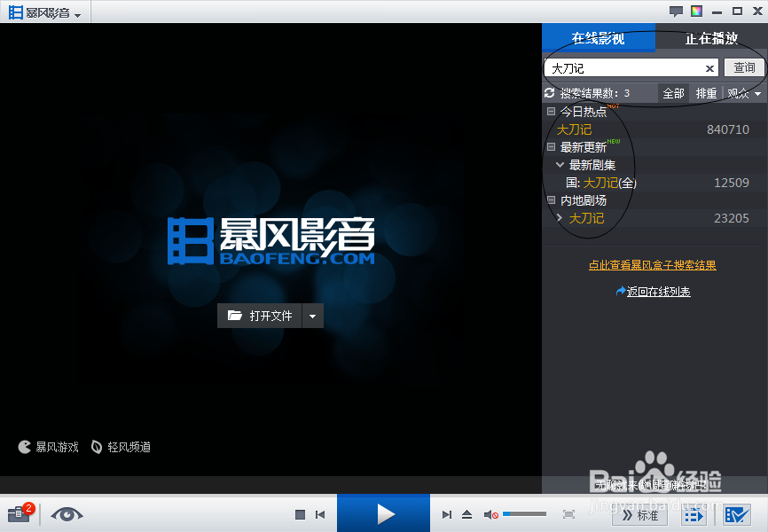
Task: Clear the search box with the X
Action: (709, 68)
